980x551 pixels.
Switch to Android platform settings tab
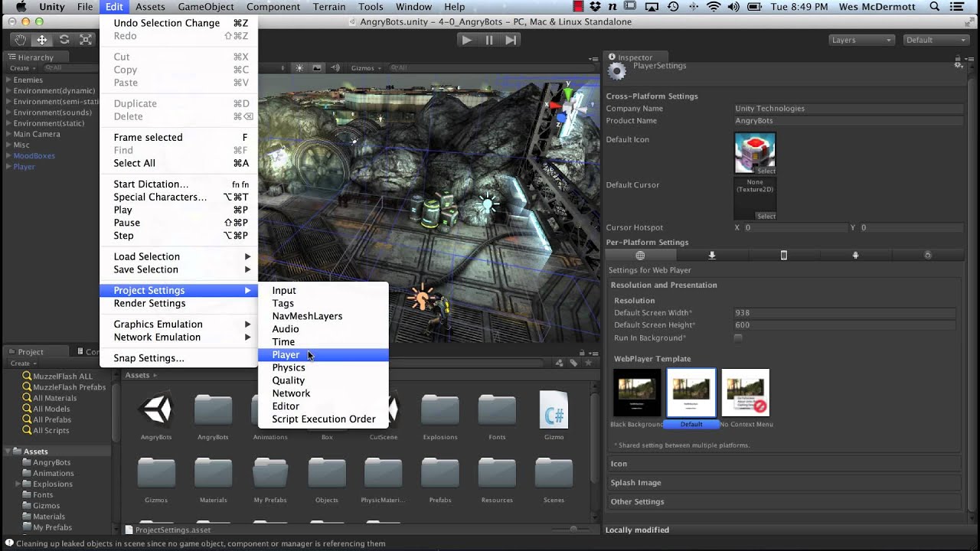point(855,255)
